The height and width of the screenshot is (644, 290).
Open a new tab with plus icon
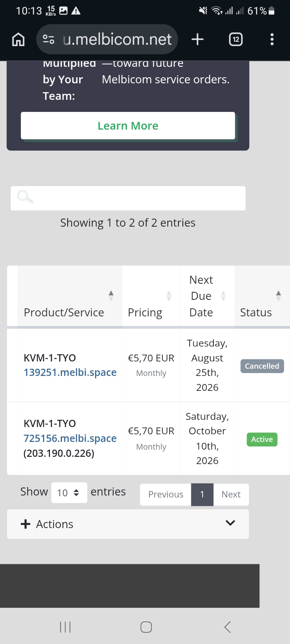click(x=197, y=39)
